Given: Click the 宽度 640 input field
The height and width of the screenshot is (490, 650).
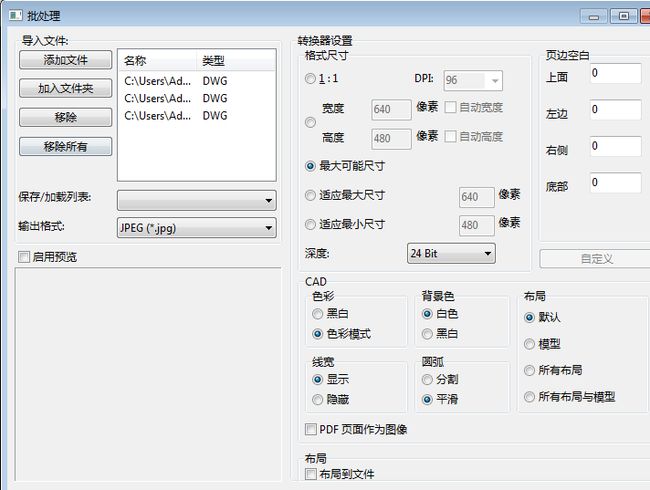Looking at the screenshot, I should point(391,109).
